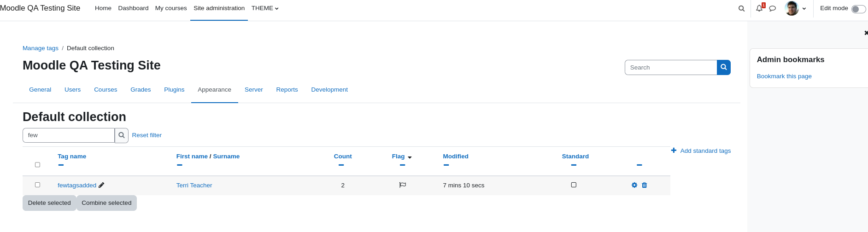Open the user avatar menu
The width and height of the screenshot is (868, 232).
(796, 8)
